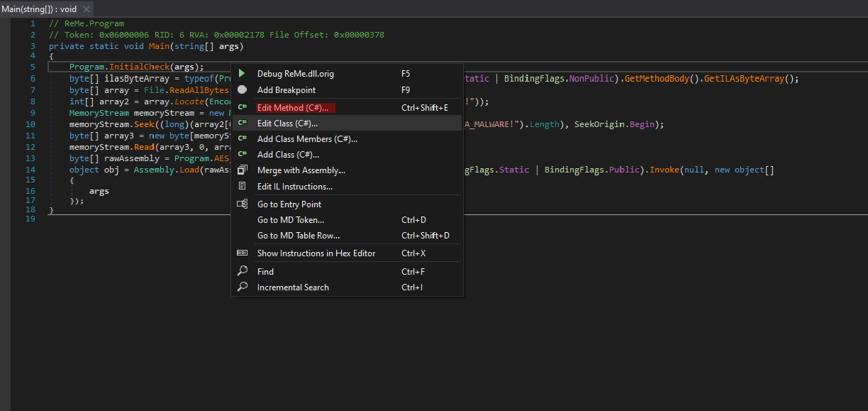Open Go to MD Token... option
The width and height of the screenshot is (868, 411).
point(291,220)
